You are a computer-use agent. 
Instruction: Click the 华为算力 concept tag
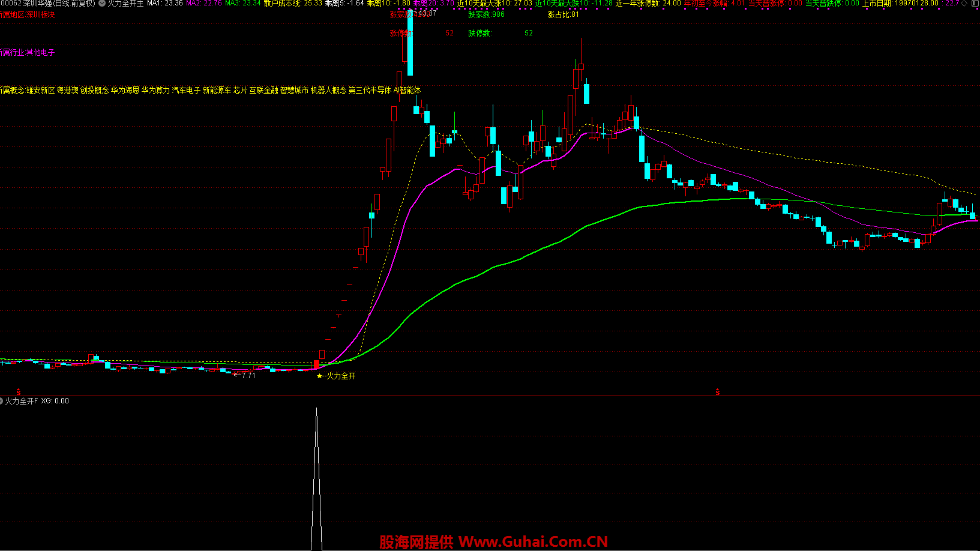click(x=156, y=90)
